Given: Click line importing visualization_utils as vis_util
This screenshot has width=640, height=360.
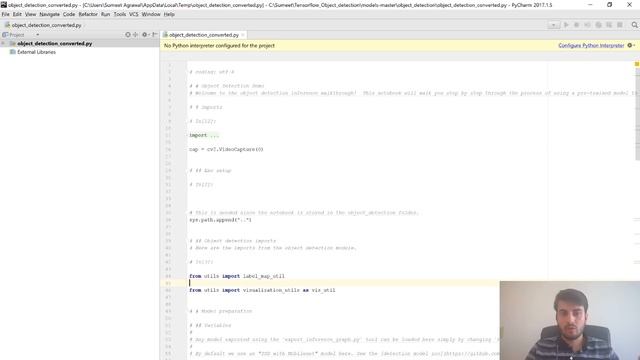Looking at the screenshot, I should coord(262,290).
